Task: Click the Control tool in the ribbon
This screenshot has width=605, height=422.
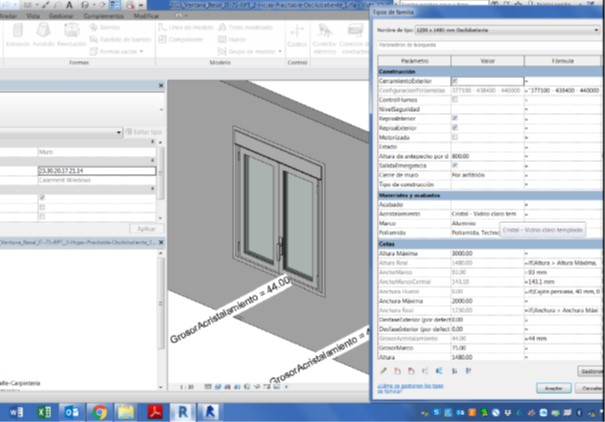Action: 297,35
